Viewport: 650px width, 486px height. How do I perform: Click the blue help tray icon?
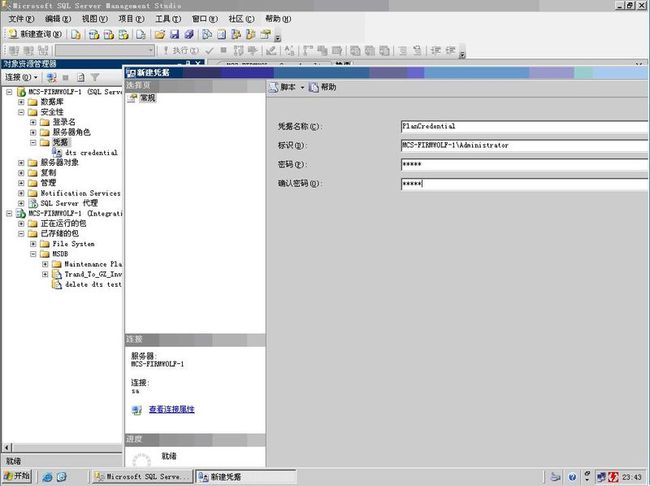click(572, 477)
